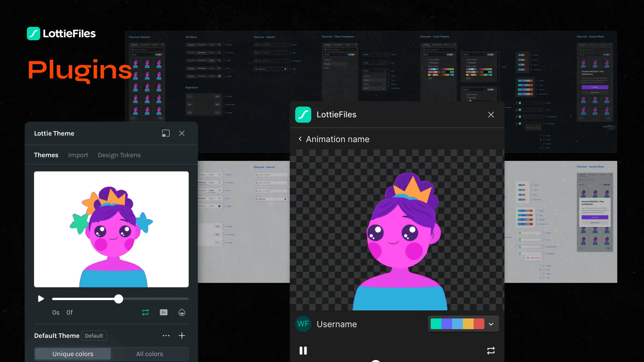Toggle the 2x speed icon
This screenshot has width=644, height=362.
pyautogui.click(x=164, y=312)
